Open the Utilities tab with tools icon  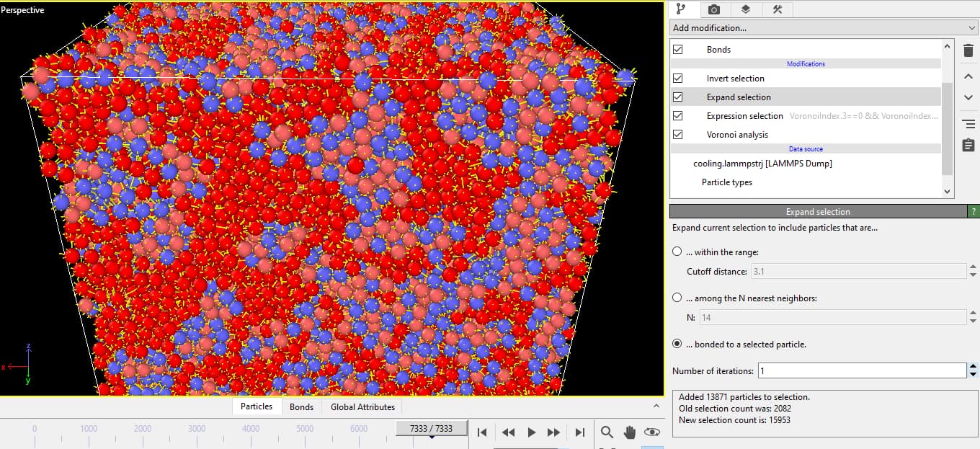point(777,9)
